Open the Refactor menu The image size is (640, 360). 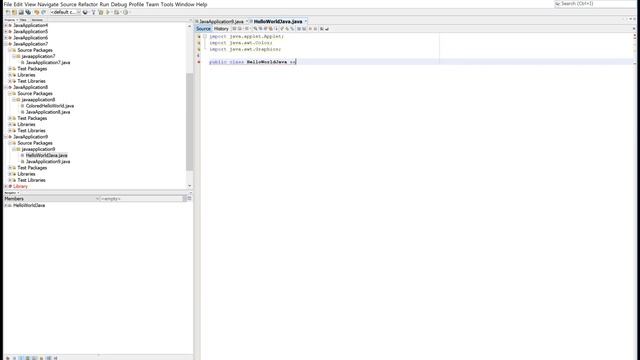pyautogui.click(x=88, y=4)
